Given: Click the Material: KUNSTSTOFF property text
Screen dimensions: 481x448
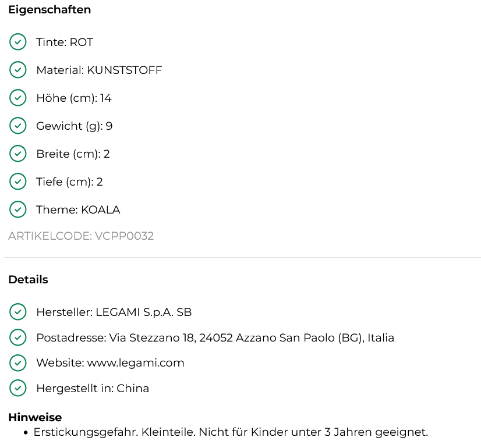Looking at the screenshot, I should 99,70.
